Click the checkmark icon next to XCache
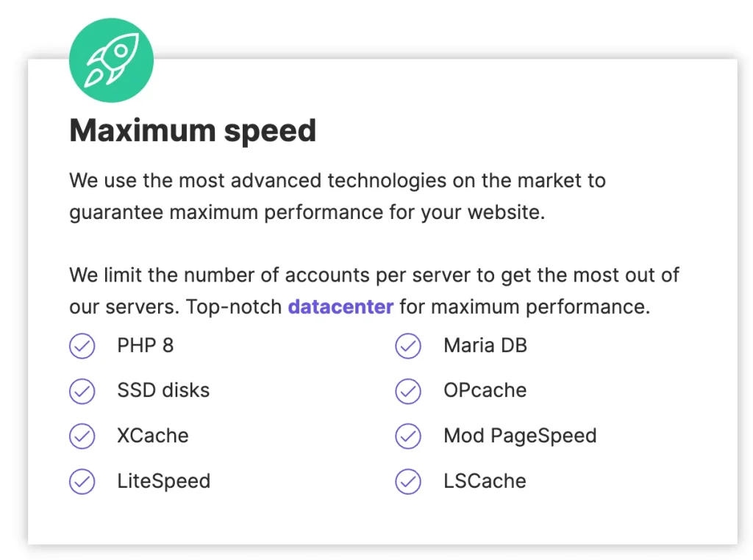This screenshot has height=560, width=753. [x=82, y=437]
